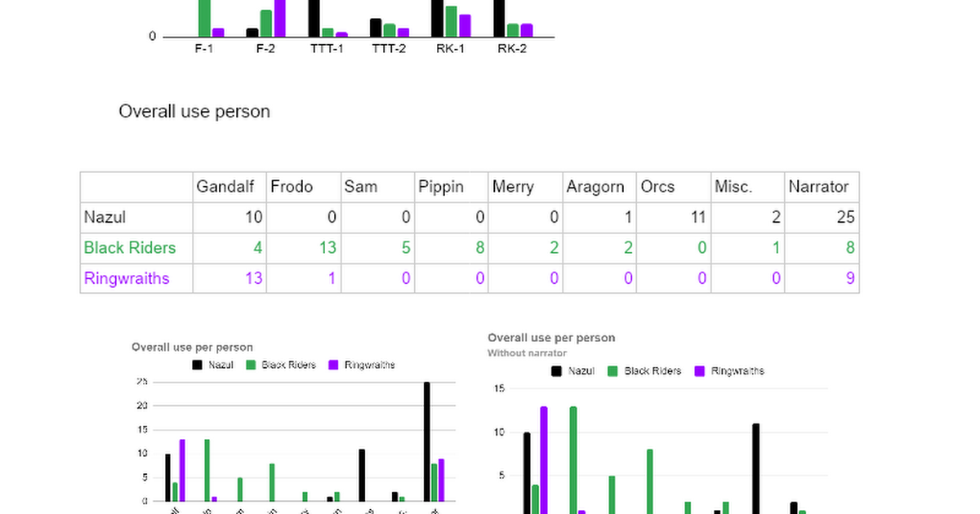Image resolution: width=980 pixels, height=514 pixels.
Task: Select Black Riders value 13 under Frodo
Action: click(x=304, y=248)
